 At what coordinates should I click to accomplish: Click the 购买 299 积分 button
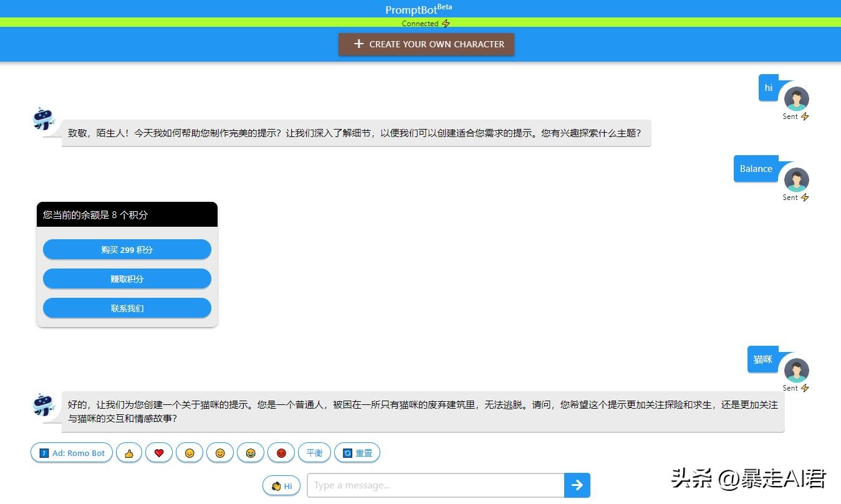[x=127, y=249]
